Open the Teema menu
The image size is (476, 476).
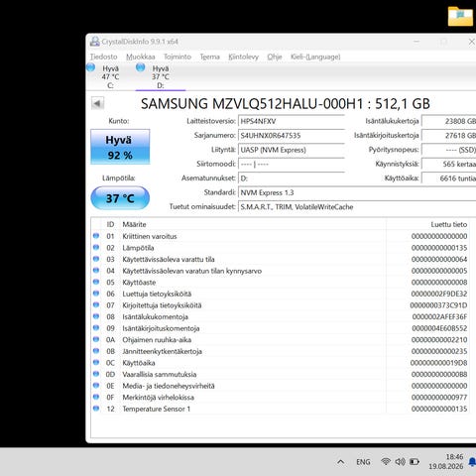[x=209, y=57]
